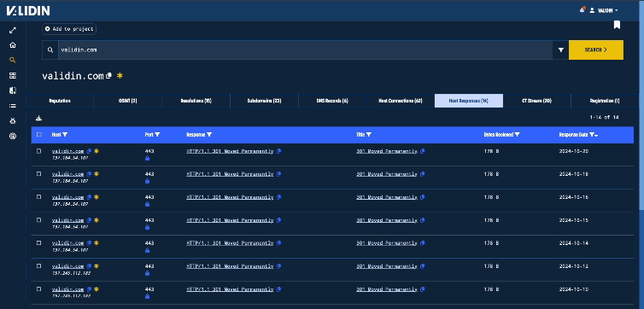644x309 pixels.
Task: Select the row dated 2024-10-16
Action: (39, 197)
